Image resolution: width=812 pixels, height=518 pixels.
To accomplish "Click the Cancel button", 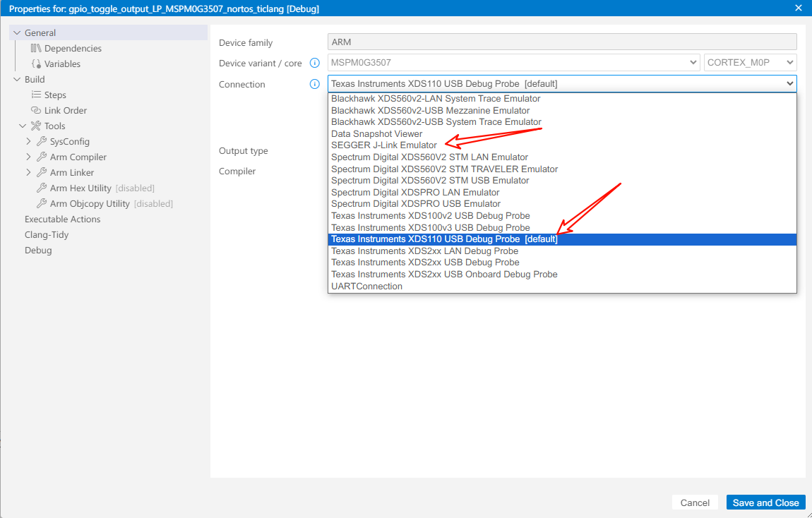I will (x=695, y=502).
